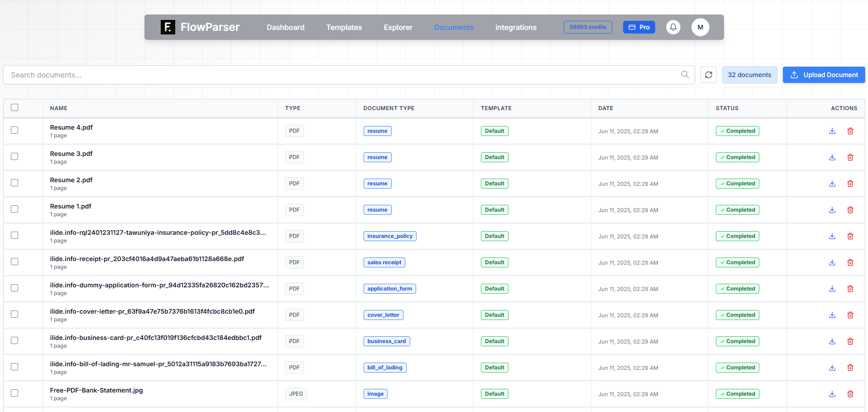Viewport: 868px width, 412px height.
Task: Switch to the Templates section
Action: pos(344,27)
